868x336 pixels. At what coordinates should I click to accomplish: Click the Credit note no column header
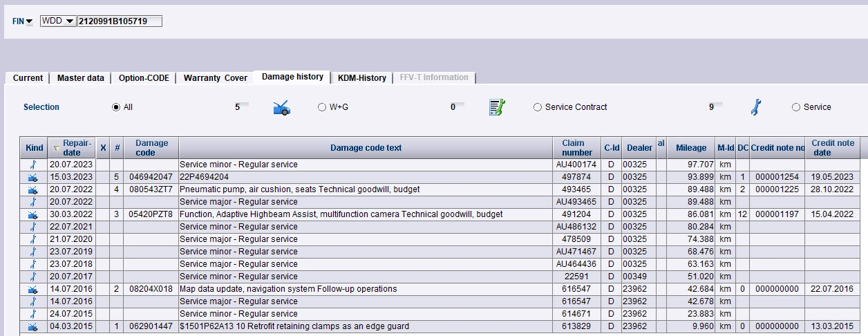tap(777, 147)
